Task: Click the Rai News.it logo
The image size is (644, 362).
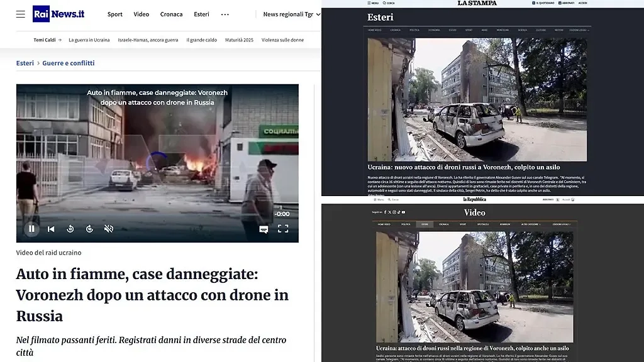Action: (x=58, y=14)
